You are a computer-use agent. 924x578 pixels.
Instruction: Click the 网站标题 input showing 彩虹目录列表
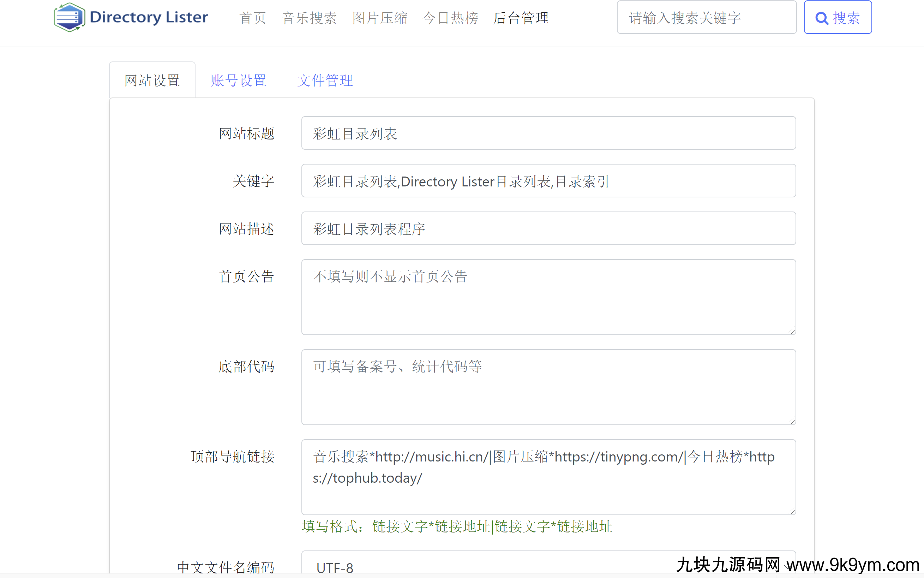[548, 133]
